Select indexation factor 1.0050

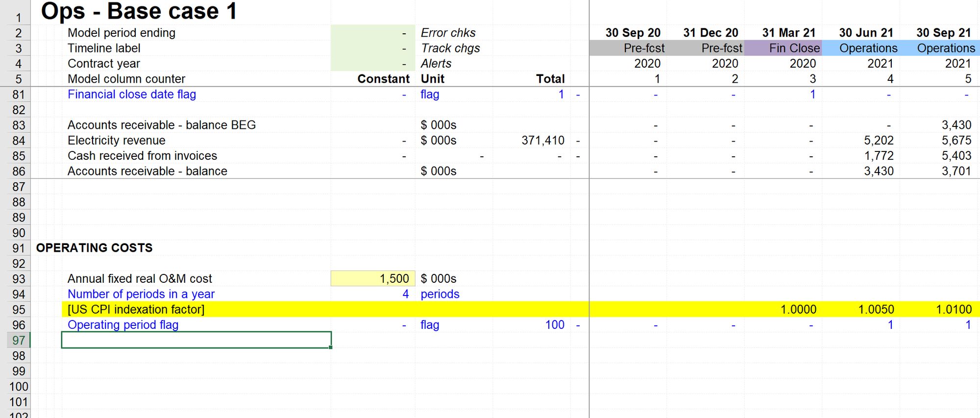pyautogui.click(x=876, y=309)
